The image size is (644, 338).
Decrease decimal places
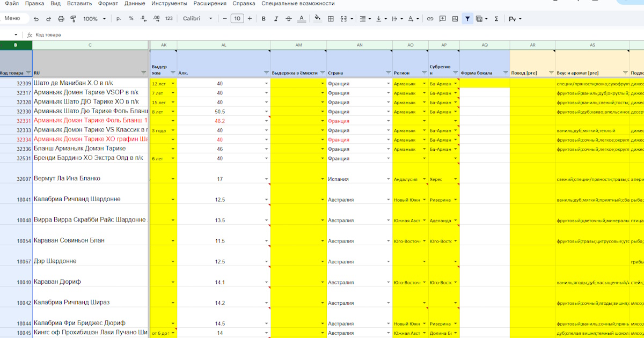pyautogui.click(x=143, y=19)
